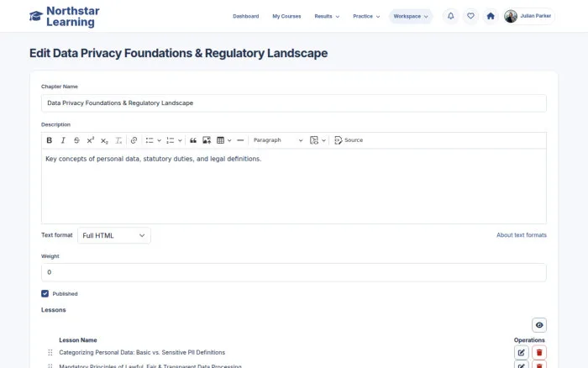588x368 pixels.
Task: Insert a numbered list
Action: 171,140
